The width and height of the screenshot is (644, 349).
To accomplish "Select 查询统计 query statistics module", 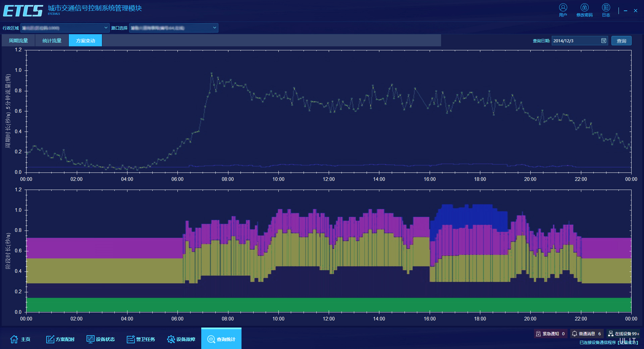I will (221, 339).
